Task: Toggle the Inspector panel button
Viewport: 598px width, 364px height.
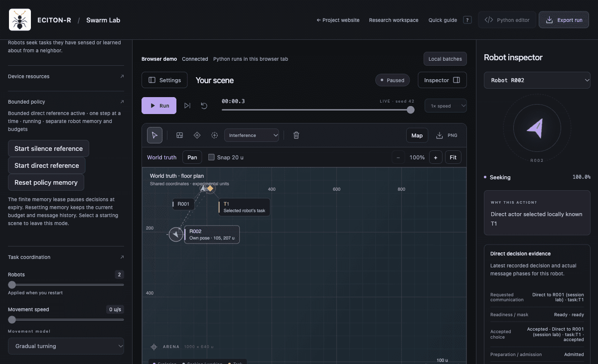Action: pyautogui.click(x=442, y=80)
